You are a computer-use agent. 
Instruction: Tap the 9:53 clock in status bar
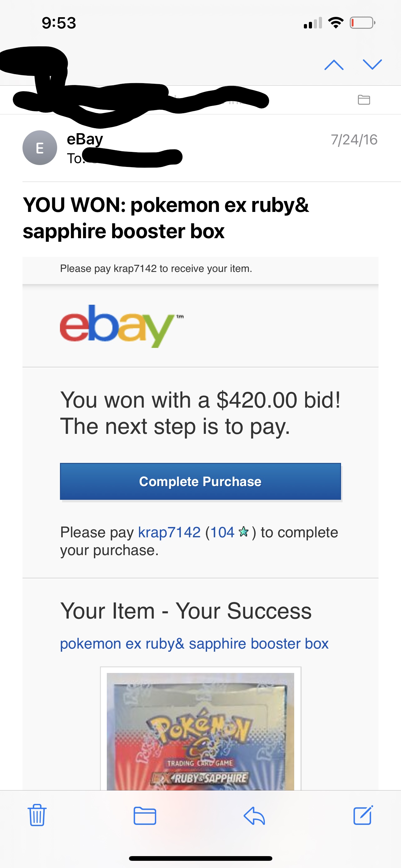tap(59, 23)
